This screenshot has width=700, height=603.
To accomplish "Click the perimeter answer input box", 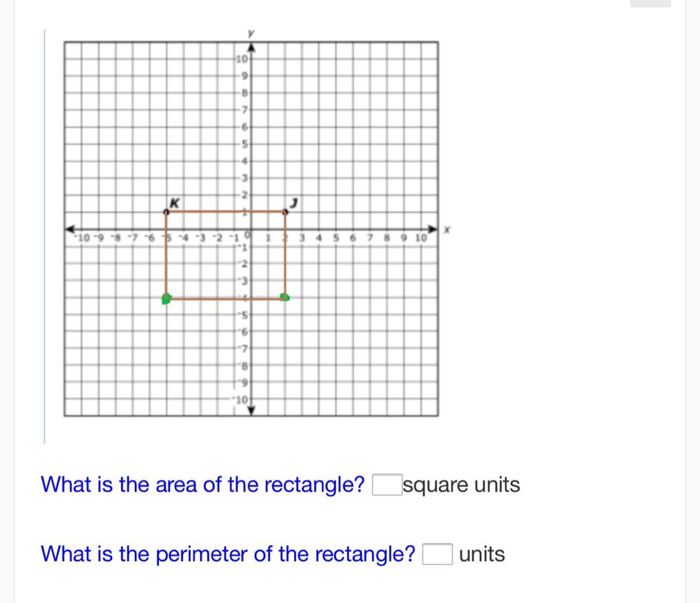I will 437,554.
